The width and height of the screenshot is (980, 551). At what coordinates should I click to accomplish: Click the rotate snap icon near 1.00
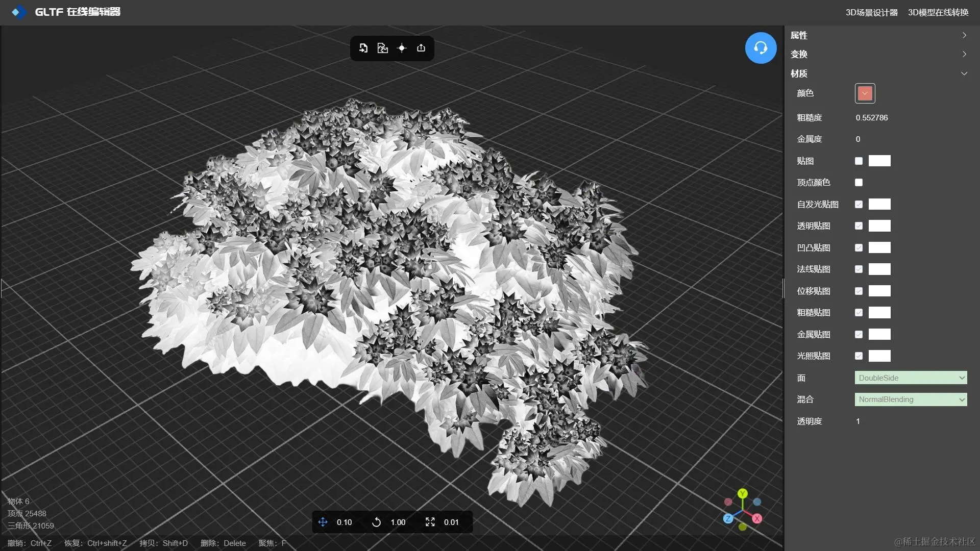click(376, 522)
